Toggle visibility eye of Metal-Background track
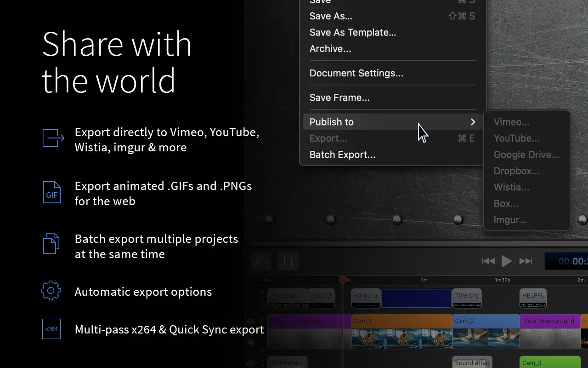Viewport: 588px width, 368px height. click(x=250, y=322)
